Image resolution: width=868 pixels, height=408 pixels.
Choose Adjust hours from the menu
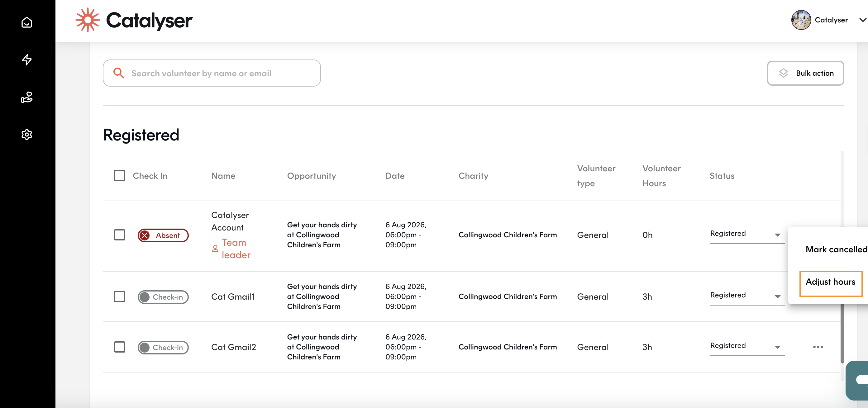point(831,282)
